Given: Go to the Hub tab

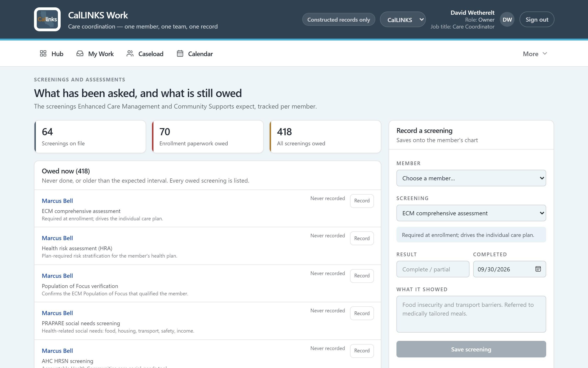Looking at the screenshot, I should pos(51,54).
